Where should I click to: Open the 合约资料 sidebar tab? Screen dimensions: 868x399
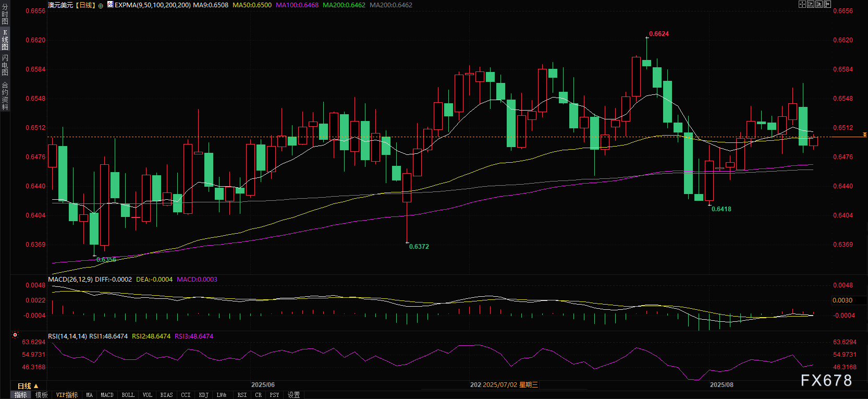(x=5, y=96)
